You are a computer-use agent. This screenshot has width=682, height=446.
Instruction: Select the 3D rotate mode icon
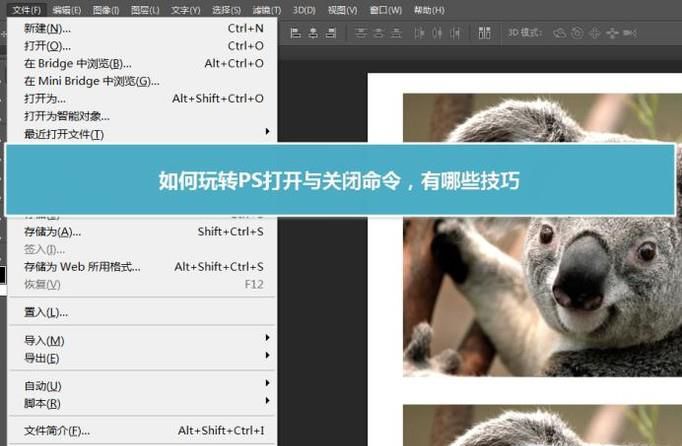coord(559,33)
